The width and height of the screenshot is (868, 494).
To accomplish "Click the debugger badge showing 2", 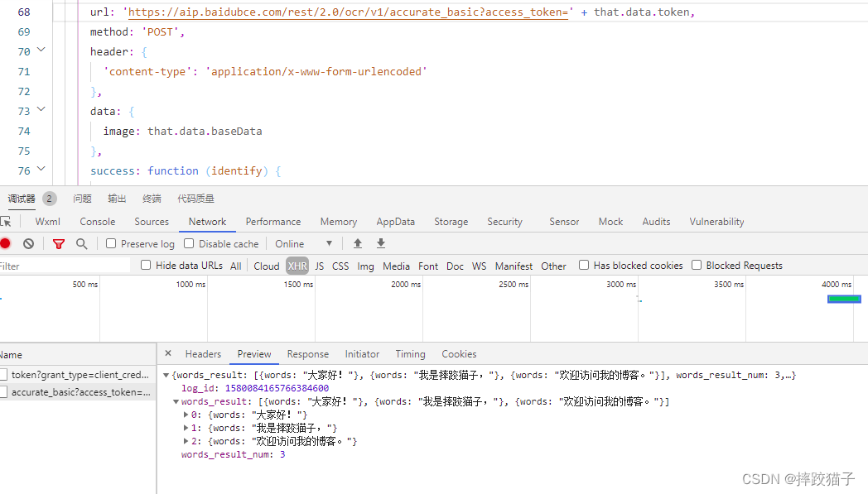I will point(49,199).
